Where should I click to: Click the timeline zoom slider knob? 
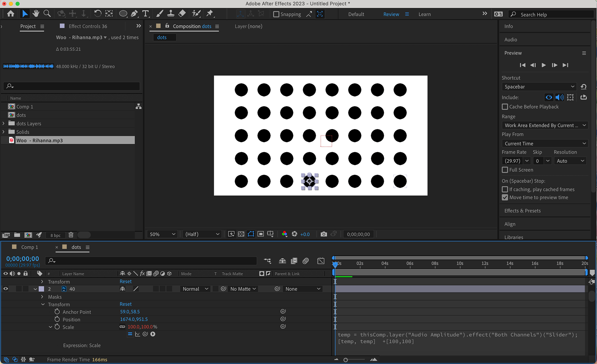[x=345, y=360]
